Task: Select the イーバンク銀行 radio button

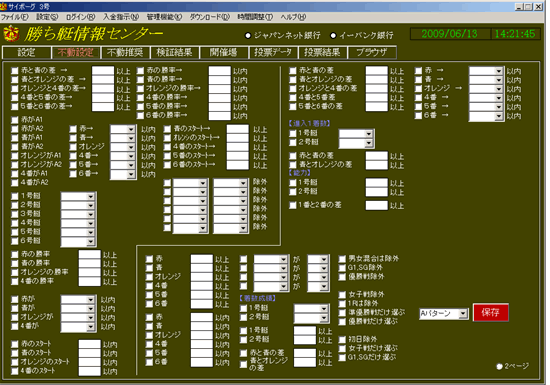Action: coord(333,35)
